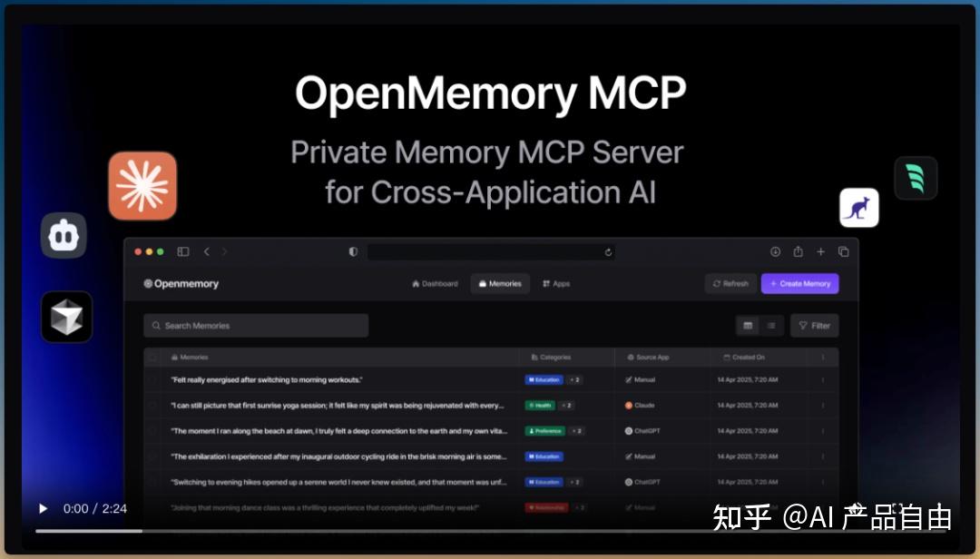
Task: Sort by the Source App column header
Action: [648, 357]
